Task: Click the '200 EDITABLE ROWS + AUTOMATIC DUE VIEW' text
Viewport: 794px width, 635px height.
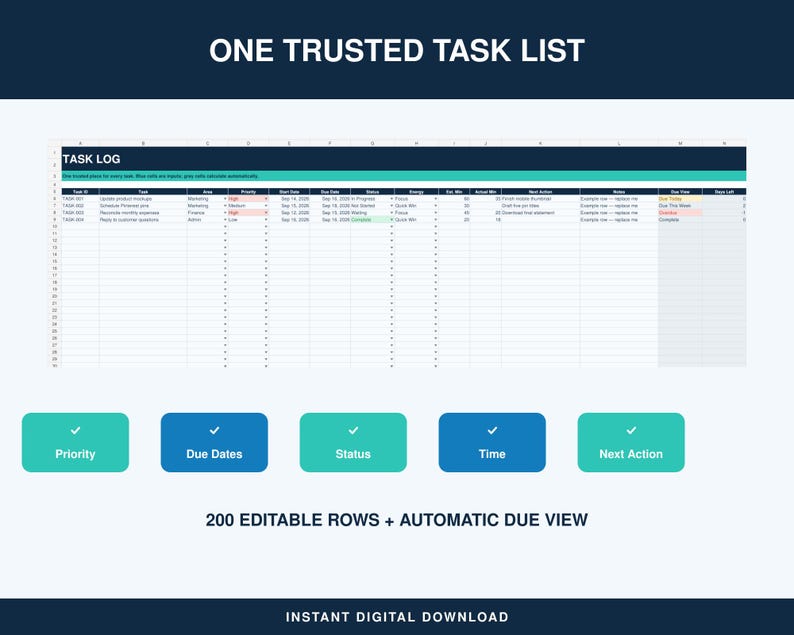Action: [397, 520]
